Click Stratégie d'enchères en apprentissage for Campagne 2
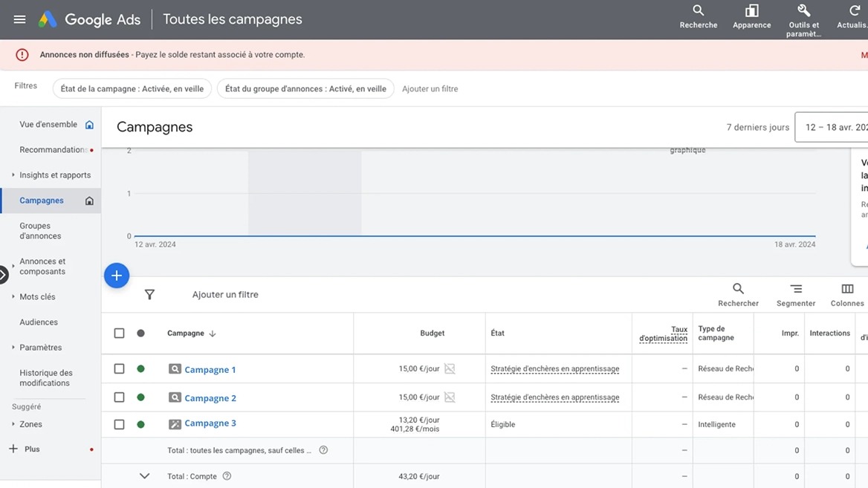The image size is (868, 488). pyautogui.click(x=554, y=397)
